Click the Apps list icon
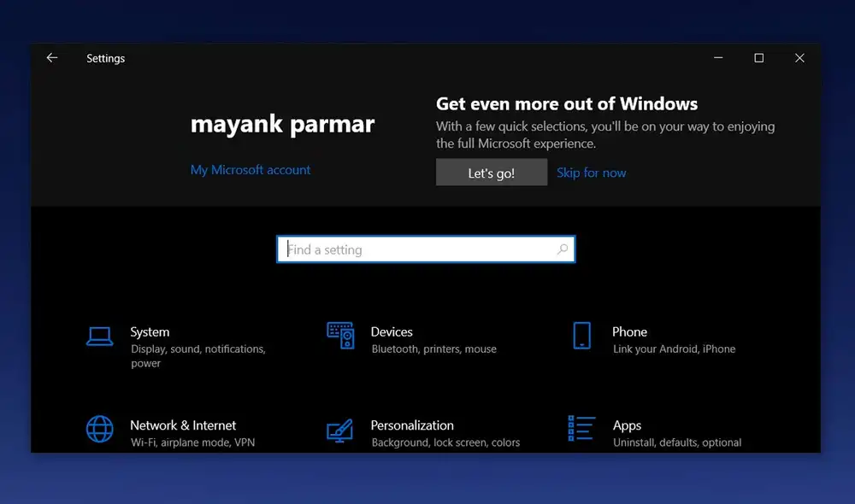This screenshot has height=504, width=855. tap(581, 430)
